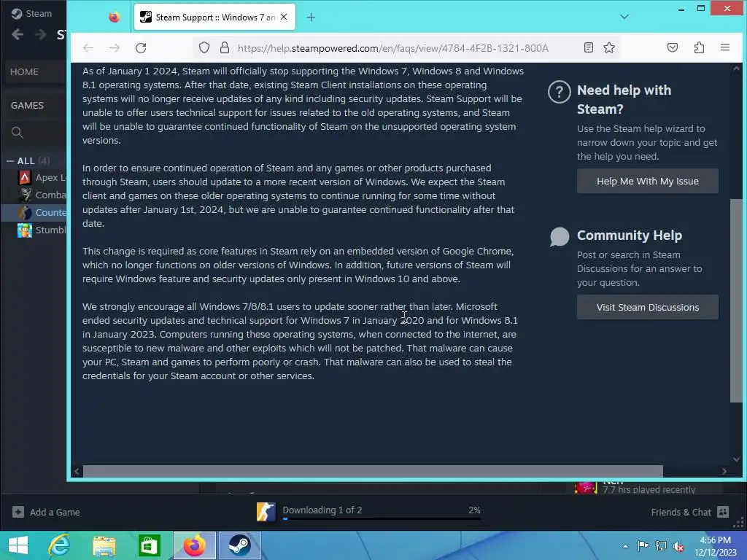Open Windows Store from taskbar

click(x=149, y=545)
